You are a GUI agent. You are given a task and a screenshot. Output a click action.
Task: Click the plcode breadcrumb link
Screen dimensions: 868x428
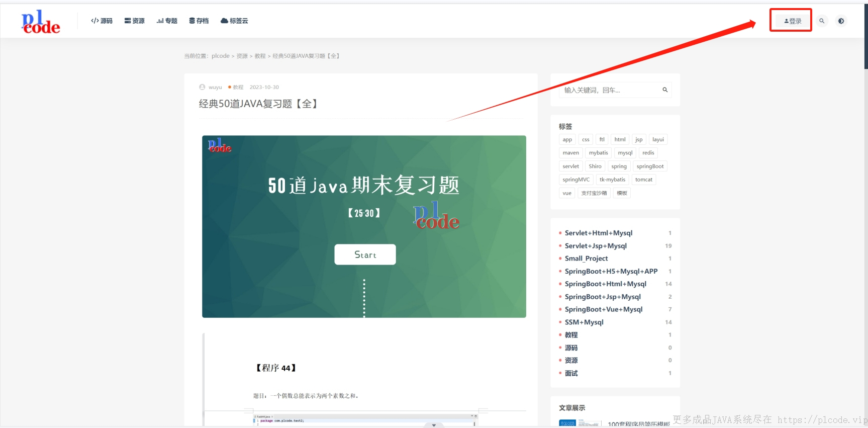point(221,56)
